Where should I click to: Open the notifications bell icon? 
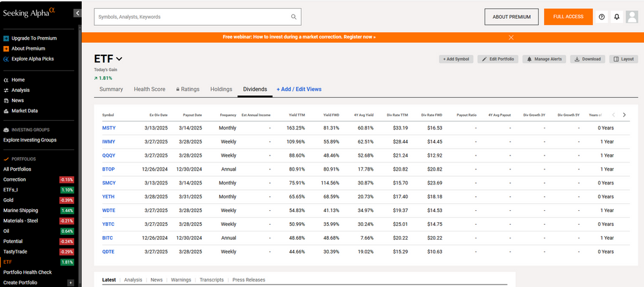(616, 17)
